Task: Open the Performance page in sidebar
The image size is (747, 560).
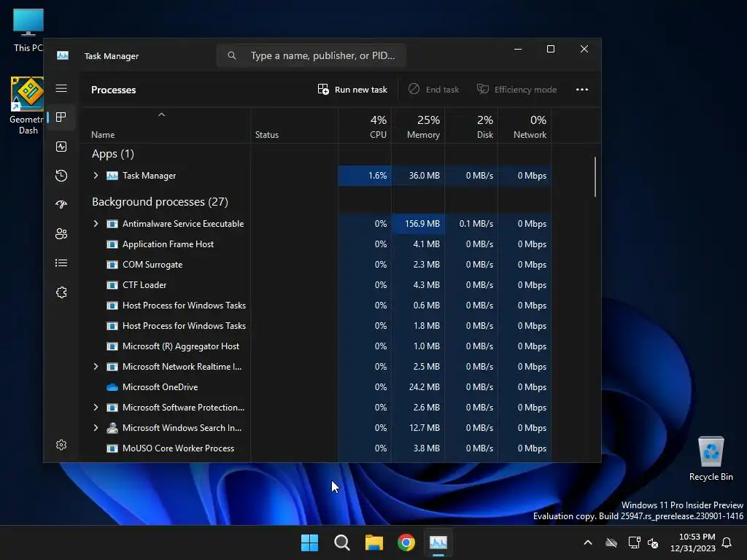Action: pos(61,147)
